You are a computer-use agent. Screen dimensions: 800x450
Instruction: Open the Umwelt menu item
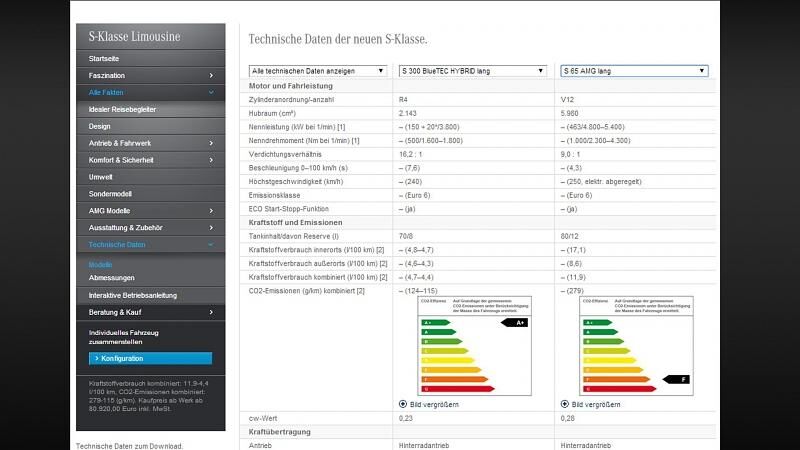pyautogui.click(x=101, y=177)
